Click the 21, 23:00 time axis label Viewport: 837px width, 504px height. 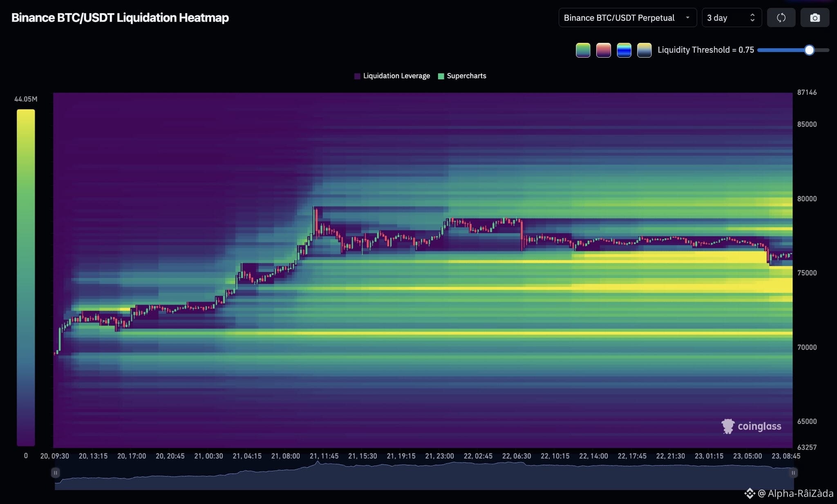coord(439,456)
